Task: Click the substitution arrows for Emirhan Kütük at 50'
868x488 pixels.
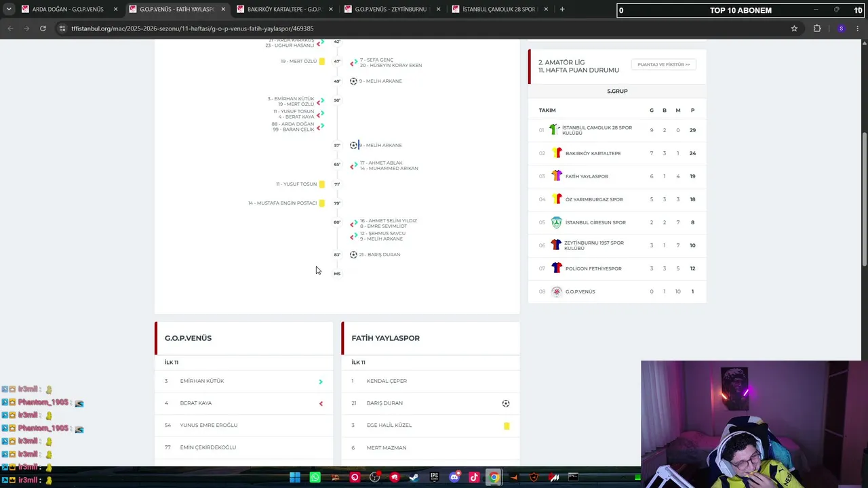Action: coord(320,102)
